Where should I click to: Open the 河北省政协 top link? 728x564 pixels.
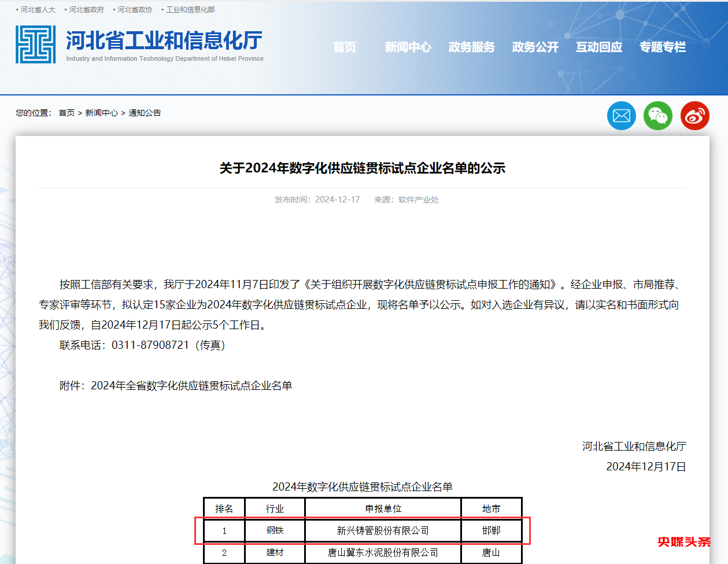pyautogui.click(x=135, y=10)
